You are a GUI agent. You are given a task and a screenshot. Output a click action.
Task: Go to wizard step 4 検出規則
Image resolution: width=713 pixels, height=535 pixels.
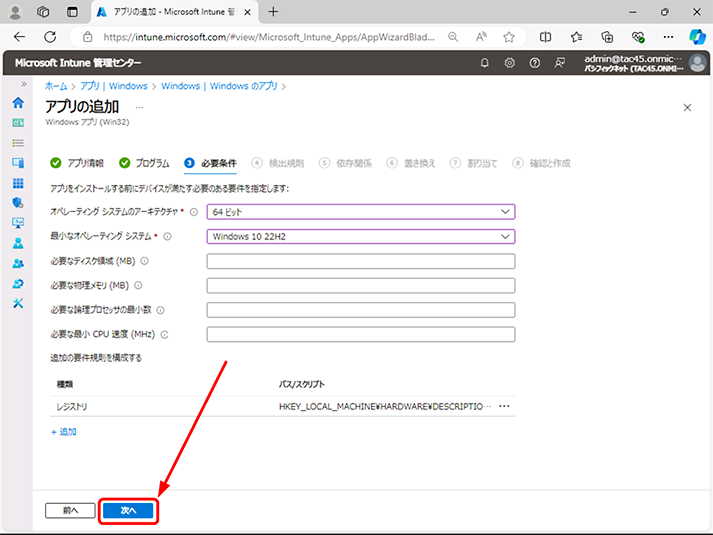pos(278,163)
